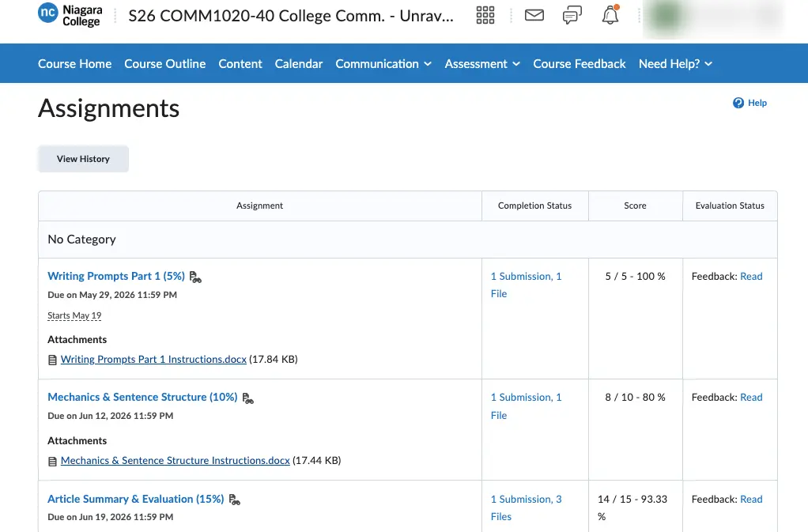Click Due on Jun 12, 2026 11:59 PM
This screenshot has height=532, width=808.
110,416
